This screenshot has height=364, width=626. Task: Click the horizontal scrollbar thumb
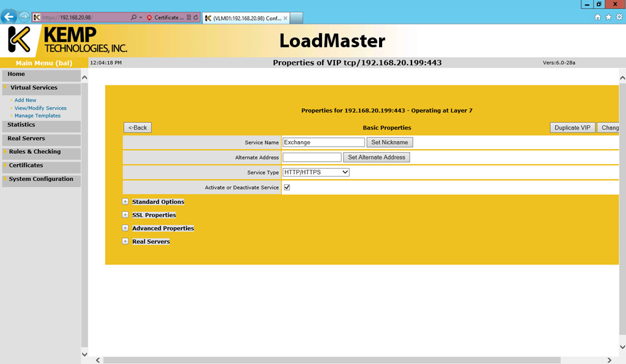tap(332, 360)
